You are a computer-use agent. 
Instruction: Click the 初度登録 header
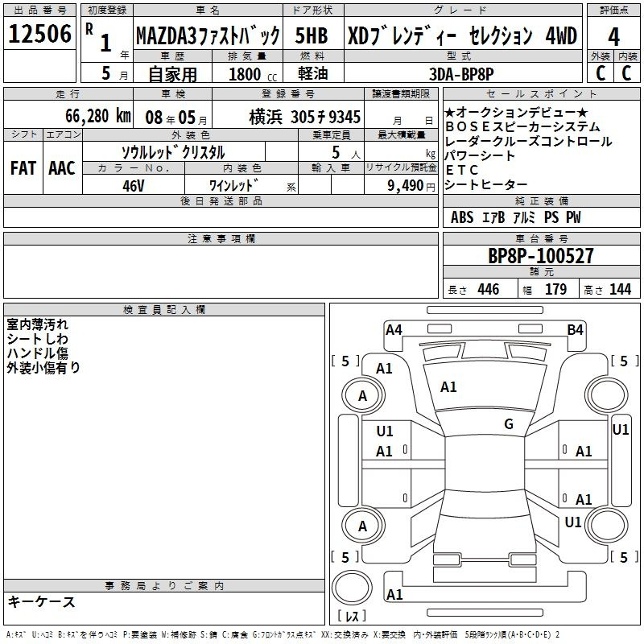pyautogui.click(x=107, y=10)
